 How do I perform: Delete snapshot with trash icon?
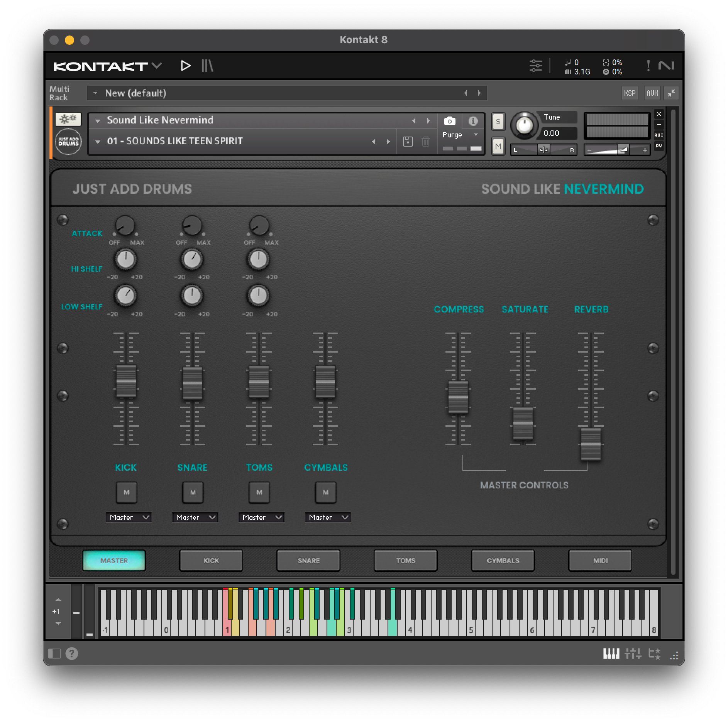(425, 142)
